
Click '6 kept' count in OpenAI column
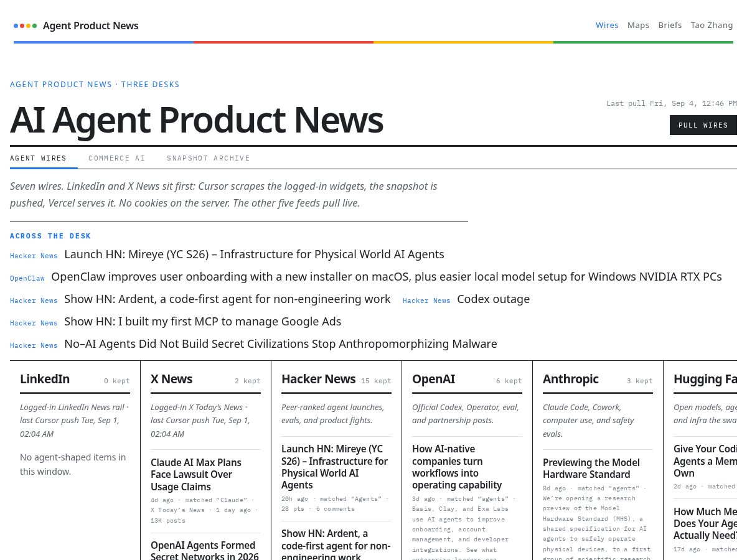(x=509, y=381)
